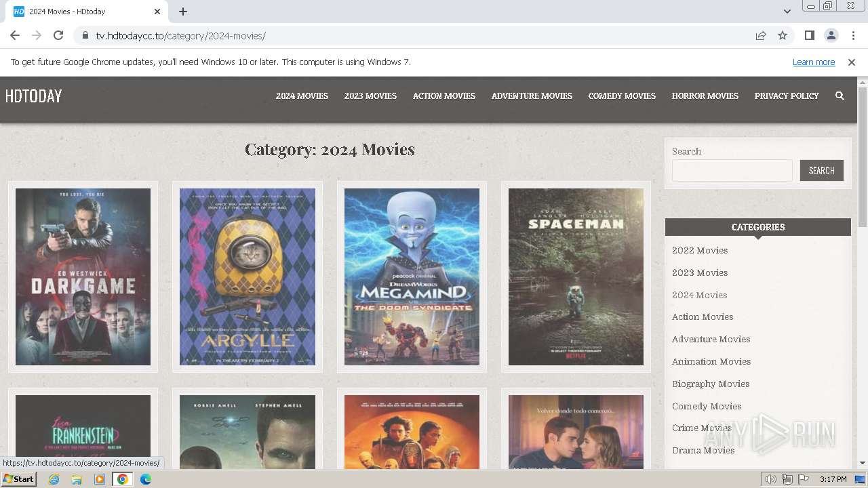Open the HORROR MOVIES nav menu item
868x488 pixels.
coord(705,96)
